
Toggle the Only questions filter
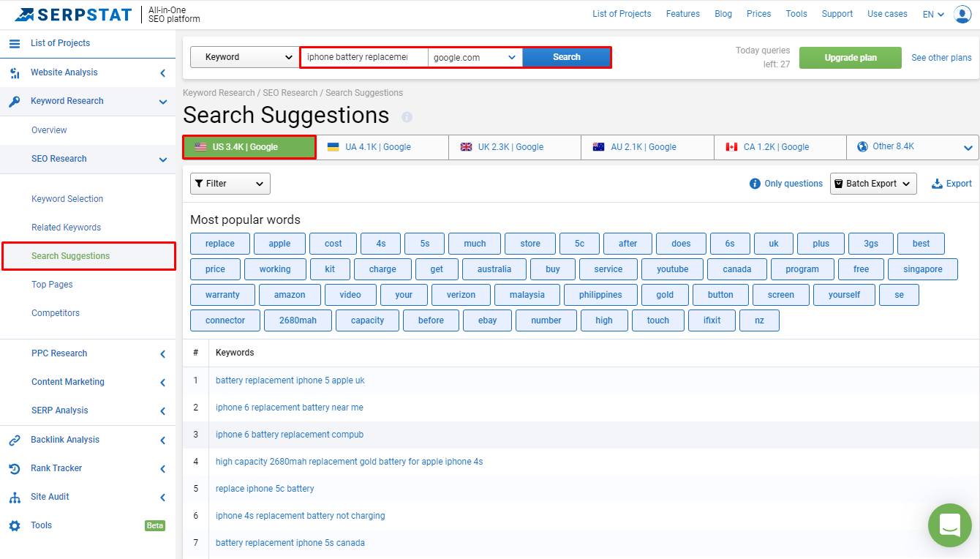[794, 184]
